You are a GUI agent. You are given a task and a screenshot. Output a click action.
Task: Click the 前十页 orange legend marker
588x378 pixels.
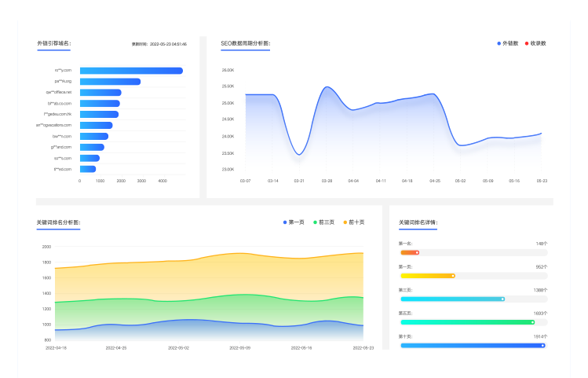tap(345, 222)
